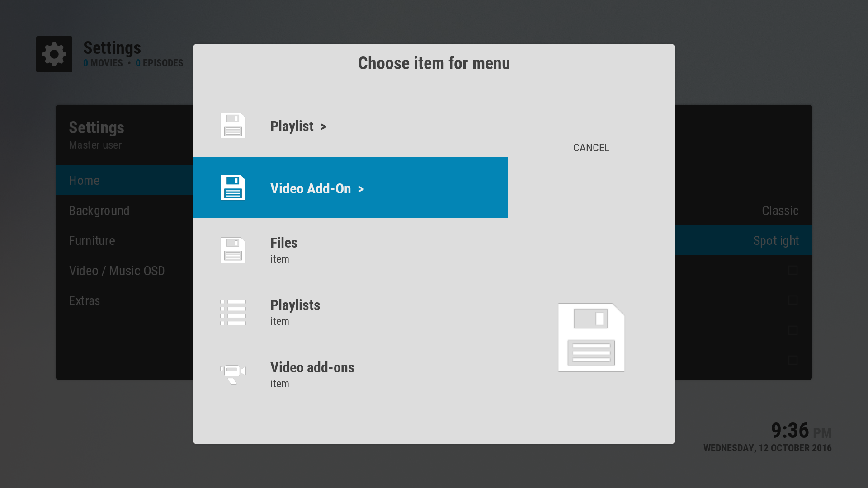Toggle the bottom checkbox in settings panel

coord(793,360)
